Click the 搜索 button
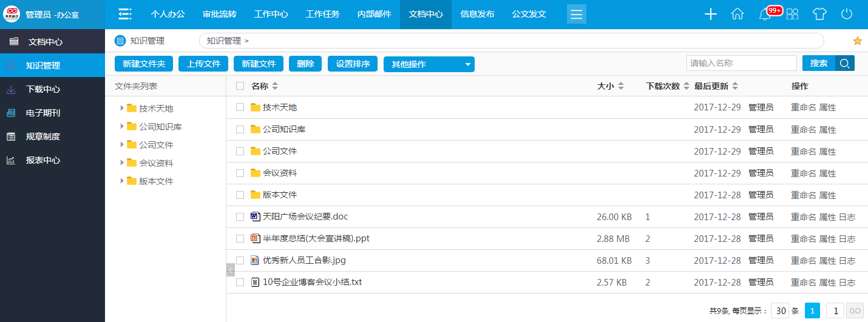The height and width of the screenshot is (322, 868). point(819,63)
